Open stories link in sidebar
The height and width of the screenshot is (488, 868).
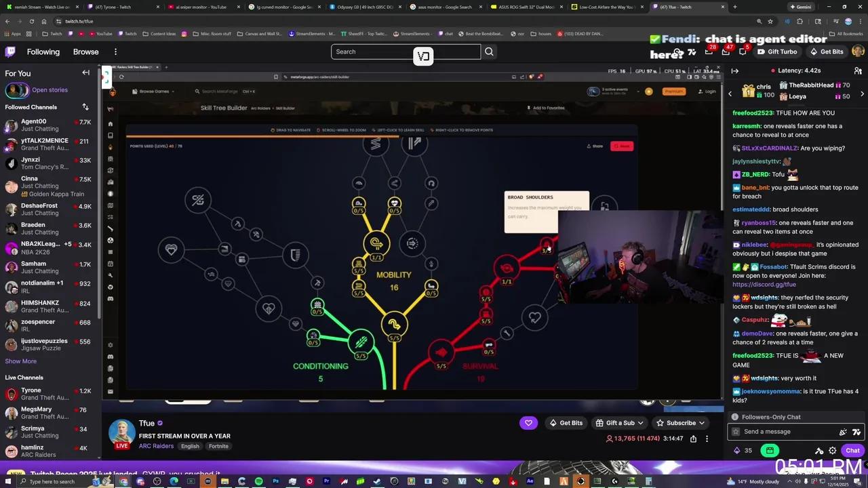50,89
